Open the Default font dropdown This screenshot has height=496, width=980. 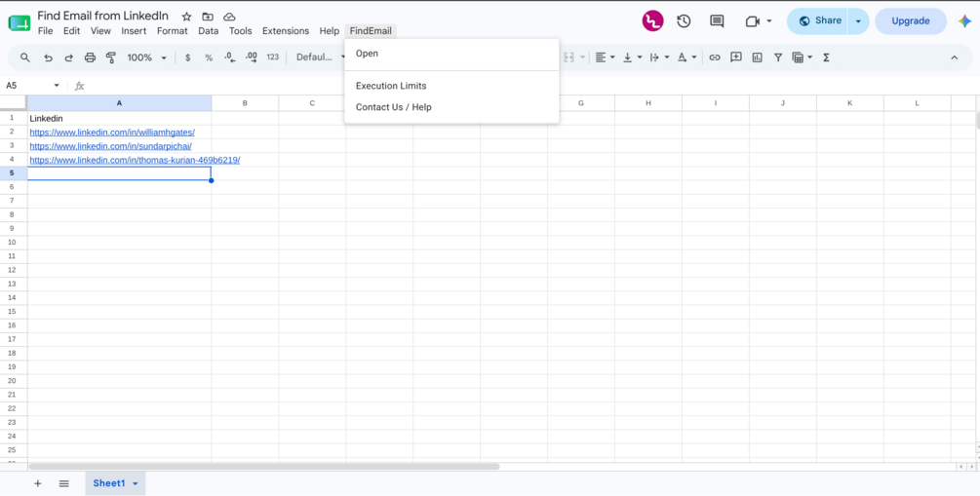click(x=321, y=57)
